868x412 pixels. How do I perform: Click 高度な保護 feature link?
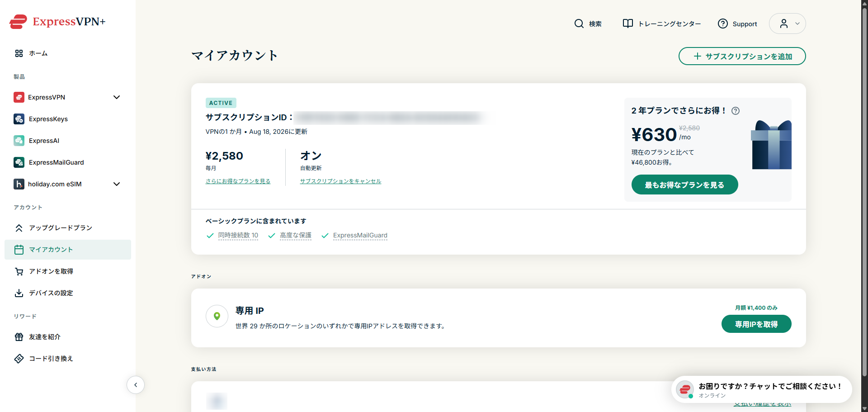295,235
